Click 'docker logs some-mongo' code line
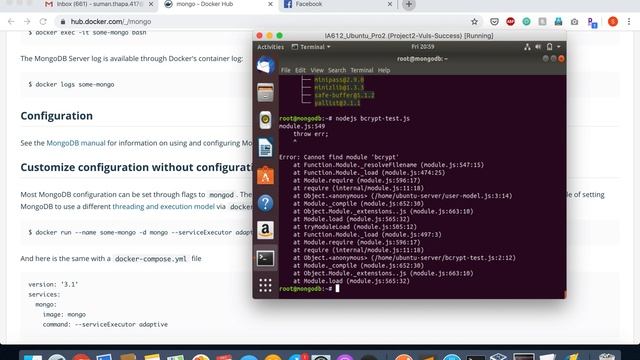This screenshot has width=640, height=360. click(71, 84)
